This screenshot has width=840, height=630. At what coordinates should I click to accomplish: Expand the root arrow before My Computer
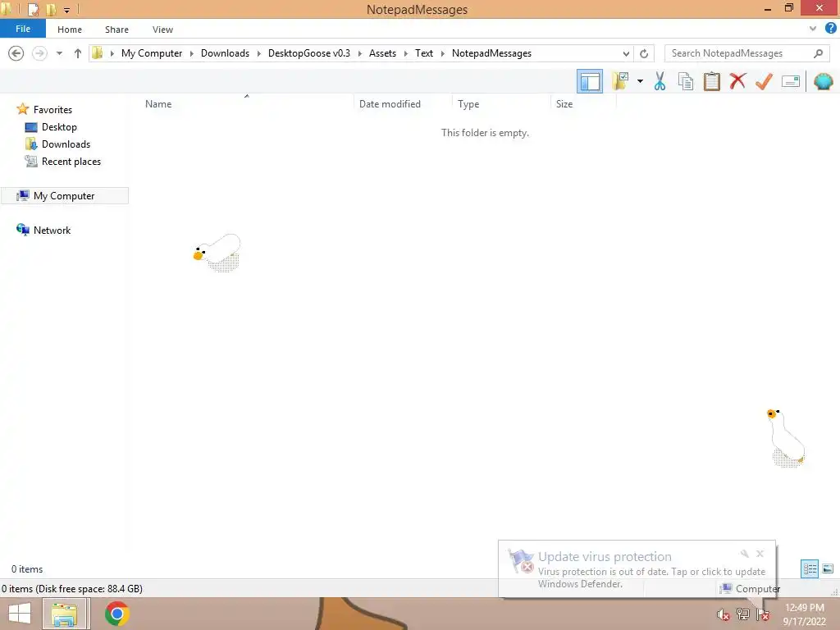(112, 53)
